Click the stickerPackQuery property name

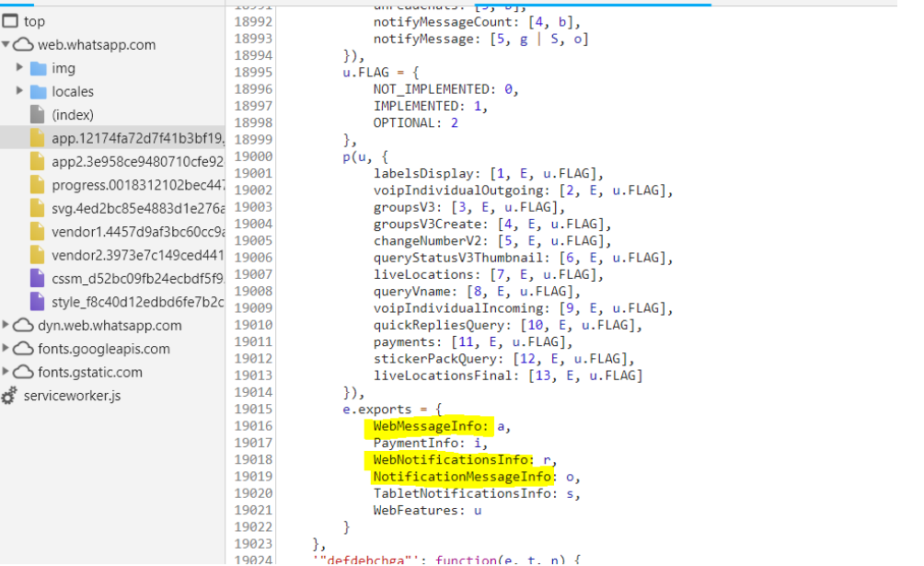435,359
